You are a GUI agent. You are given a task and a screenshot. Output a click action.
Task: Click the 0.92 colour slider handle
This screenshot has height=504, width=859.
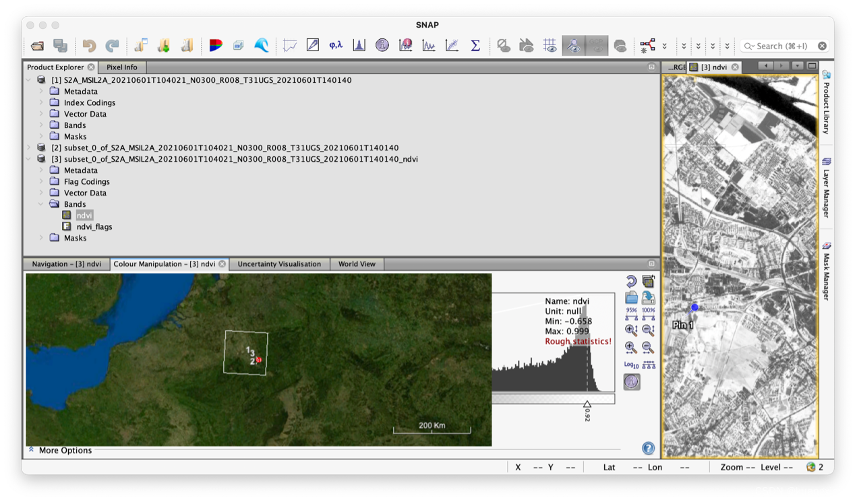(587, 404)
